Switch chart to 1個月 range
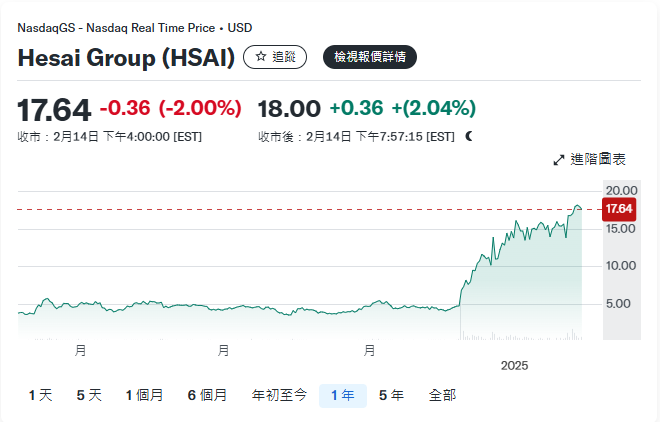The image size is (660, 422). click(144, 396)
